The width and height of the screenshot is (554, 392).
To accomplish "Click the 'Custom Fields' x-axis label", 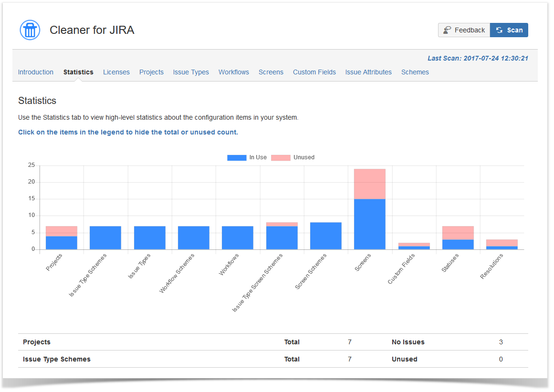I will (401, 269).
